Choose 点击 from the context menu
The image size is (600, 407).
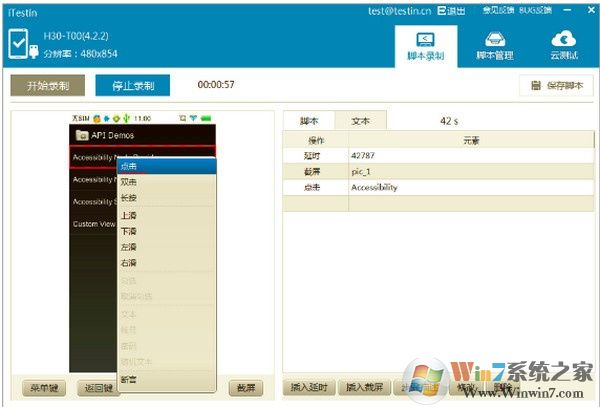[x=167, y=166]
